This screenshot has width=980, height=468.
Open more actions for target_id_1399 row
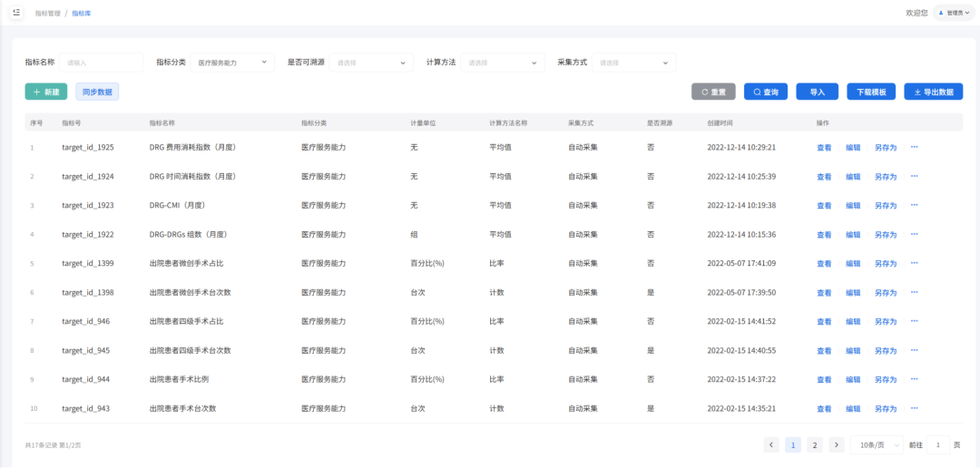pyautogui.click(x=914, y=263)
